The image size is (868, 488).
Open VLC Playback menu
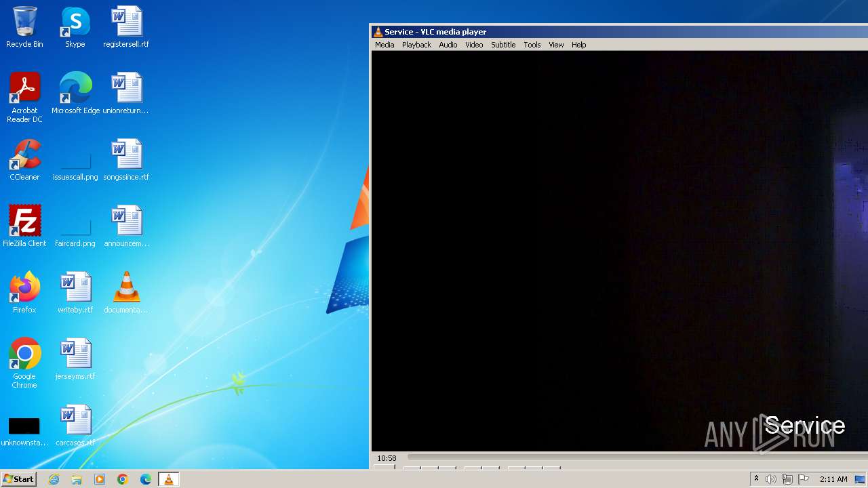[x=416, y=45]
